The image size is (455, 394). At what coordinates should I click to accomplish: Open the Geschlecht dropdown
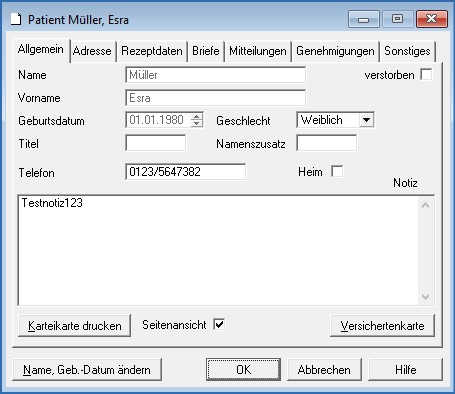point(366,120)
